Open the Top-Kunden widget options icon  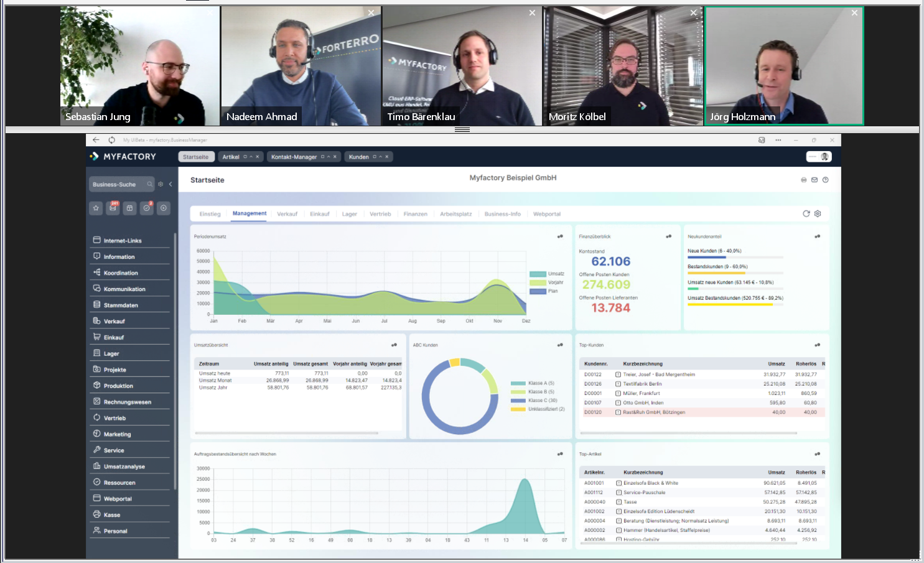click(818, 345)
